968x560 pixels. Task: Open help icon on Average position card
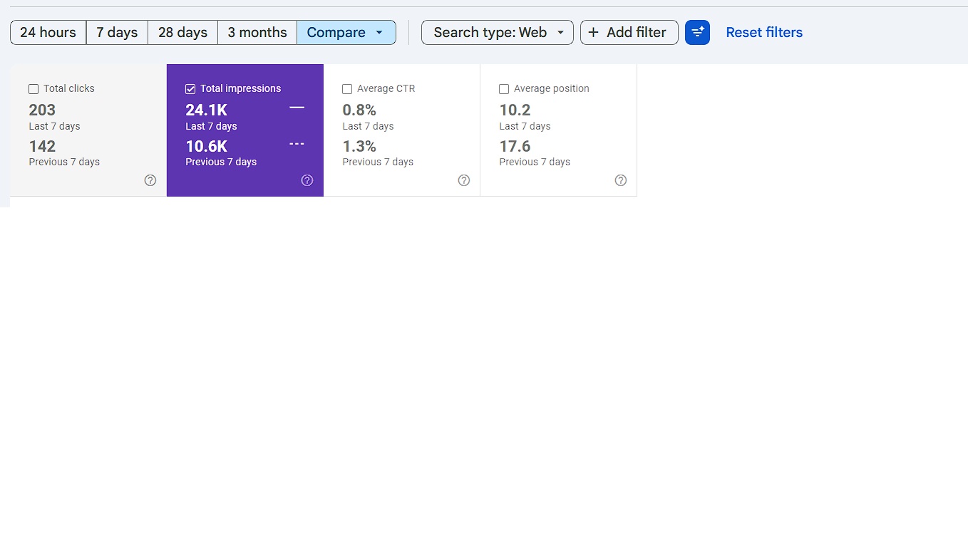[x=621, y=180]
